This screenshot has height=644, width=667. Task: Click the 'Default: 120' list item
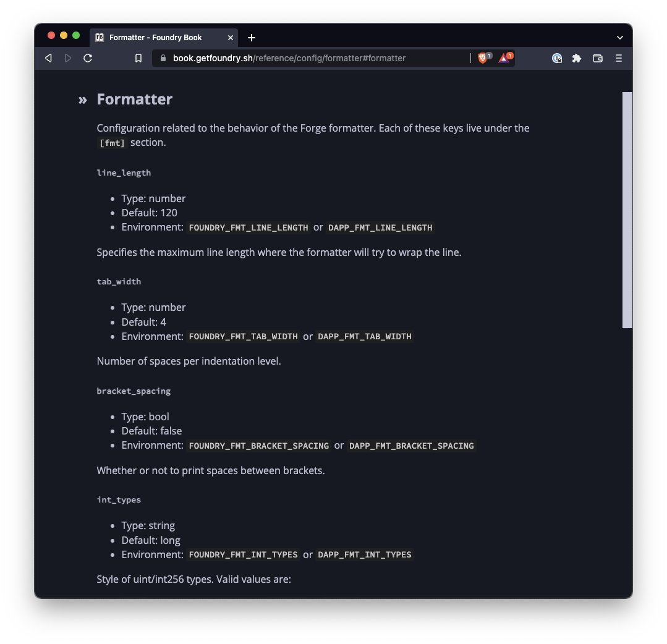point(150,213)
